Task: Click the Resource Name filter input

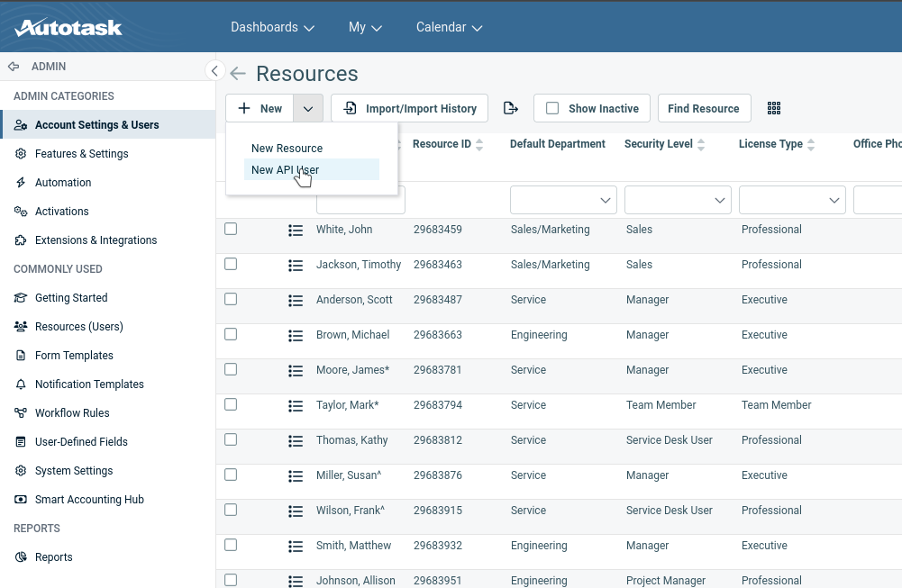Action: pos(360,200)
